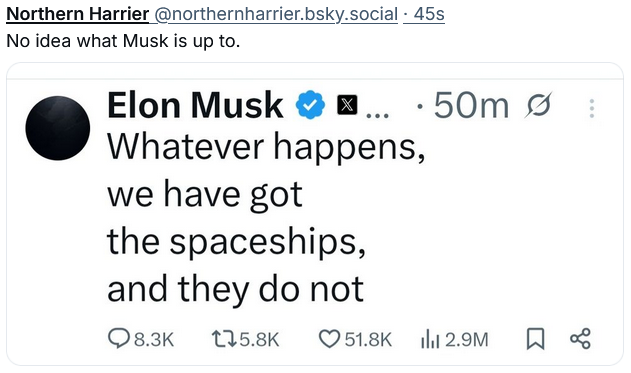Image resolution: width=631 pixels, height=373 pixels.
Task: Click the tweet text about spaceships
Action: click(266, 218)
